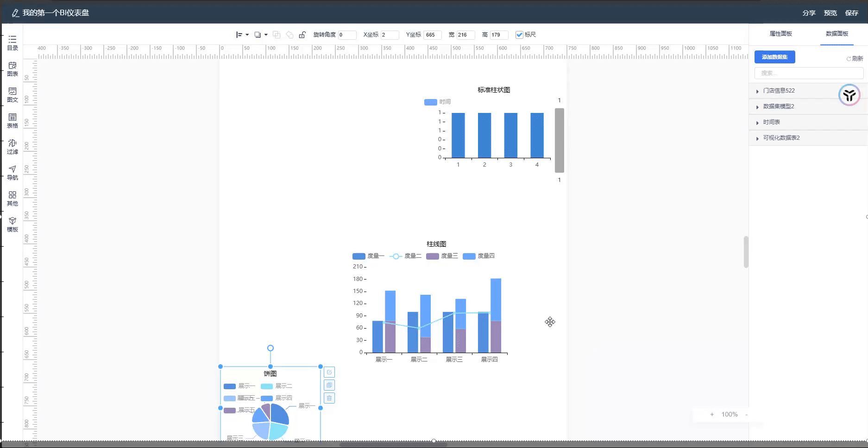Click the pencil edit-title icon
The width and height of the screenshot is (868, 448).
(15, 13)
